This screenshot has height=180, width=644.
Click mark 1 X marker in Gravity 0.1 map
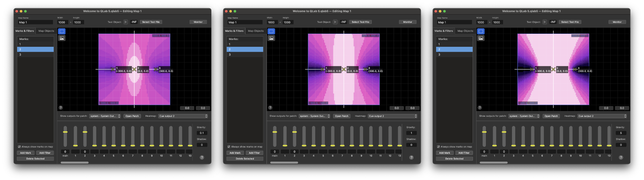tap(113, 69)
